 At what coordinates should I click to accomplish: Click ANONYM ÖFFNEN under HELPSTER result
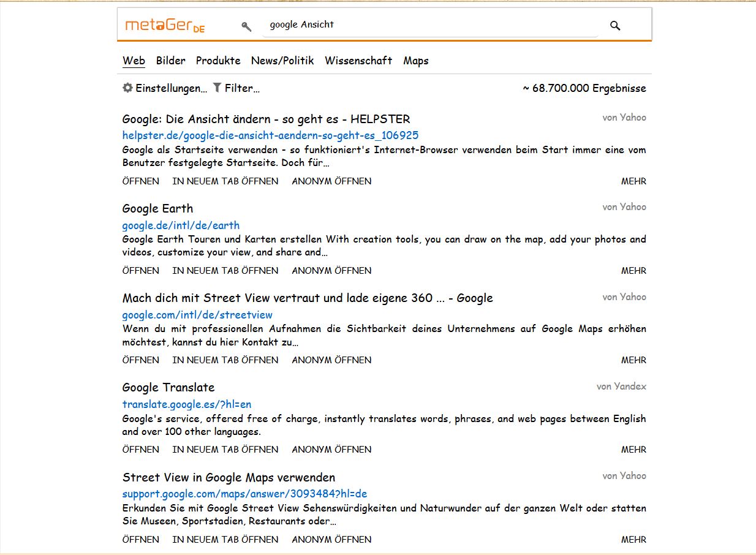[331, 181]
